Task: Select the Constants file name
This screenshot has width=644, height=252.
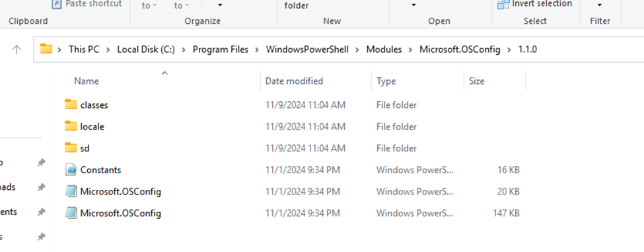Action: [x=100, y=170]
